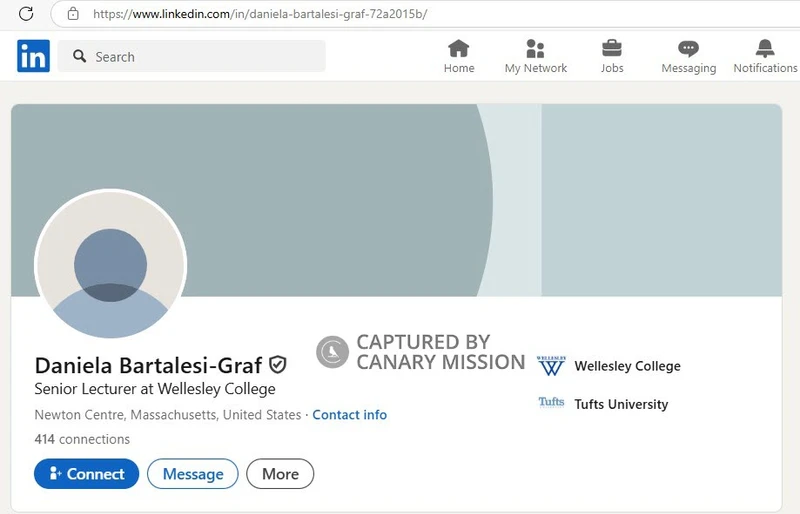This screenshot has height=514, width=800.
Task: Open the More actions button
Action: pos(280,474)
